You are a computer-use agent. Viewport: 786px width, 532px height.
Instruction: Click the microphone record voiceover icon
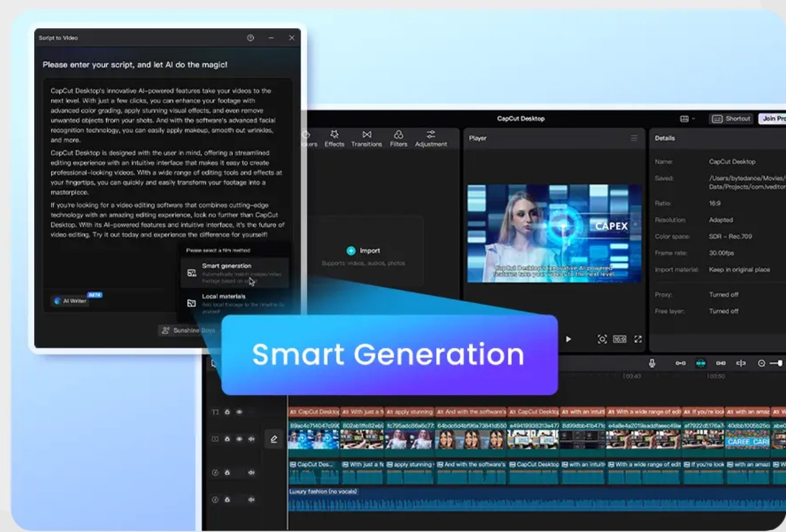[652, 363]
